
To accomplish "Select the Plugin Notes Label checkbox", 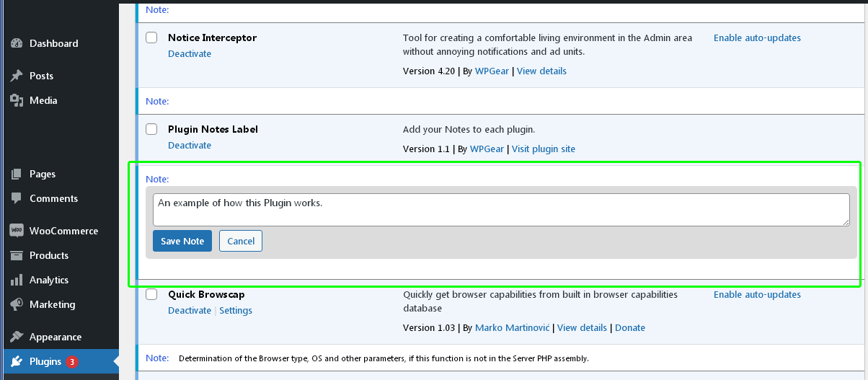I will [x=151, y=129].
